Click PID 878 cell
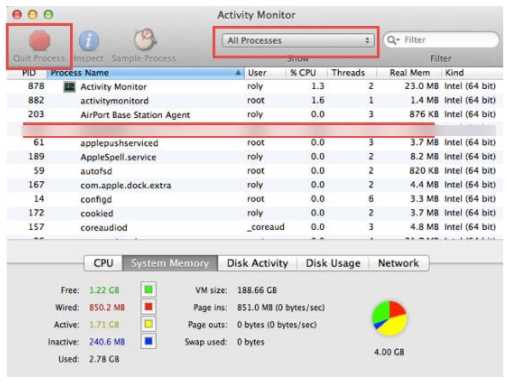 tap(36, 86)
